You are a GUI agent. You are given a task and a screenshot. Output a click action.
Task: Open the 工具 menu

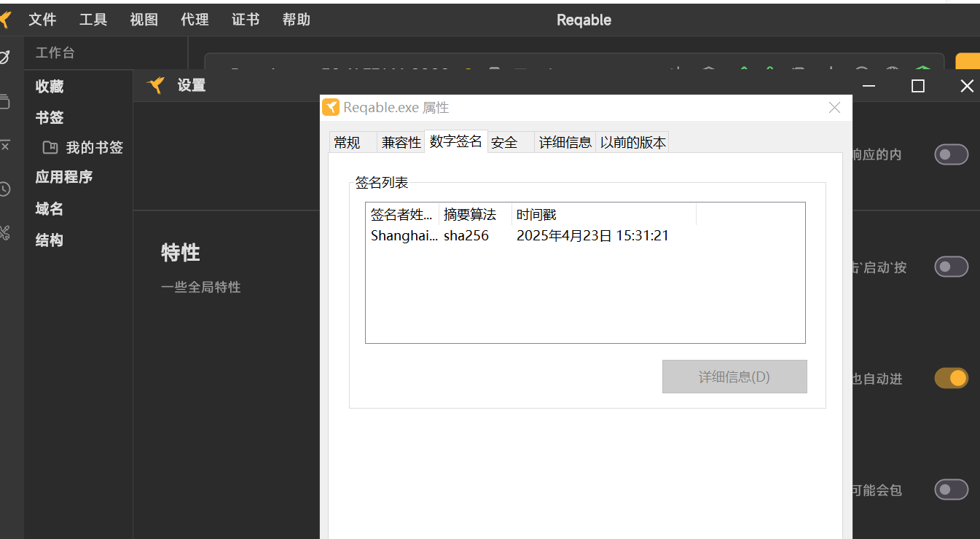coord(93,20)
